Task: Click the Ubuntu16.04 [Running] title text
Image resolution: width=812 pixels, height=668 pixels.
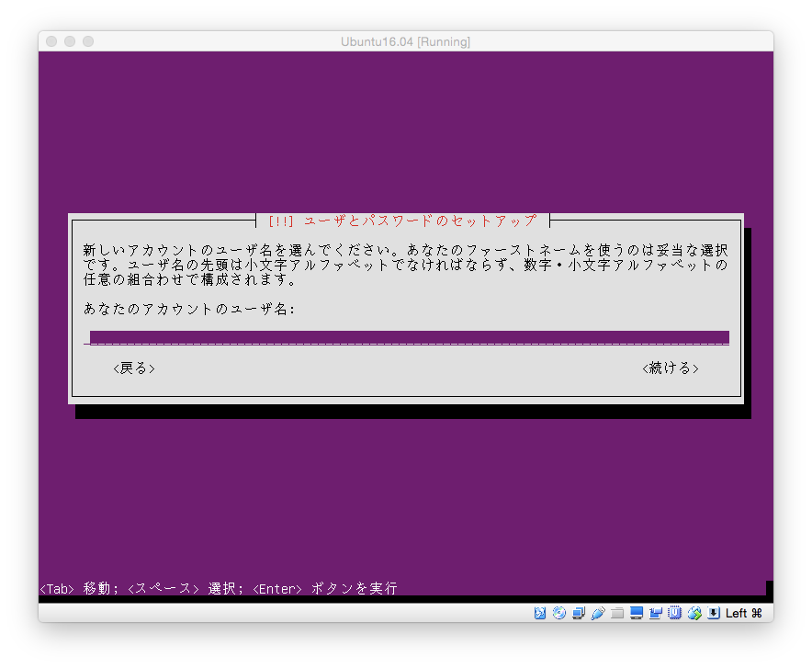Action: (x=405, y=41)
